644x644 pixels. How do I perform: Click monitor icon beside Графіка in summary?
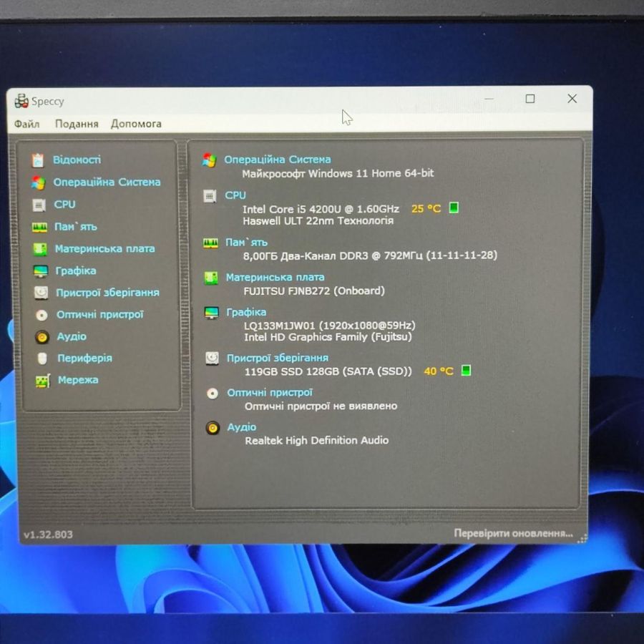tap(212, 313)
